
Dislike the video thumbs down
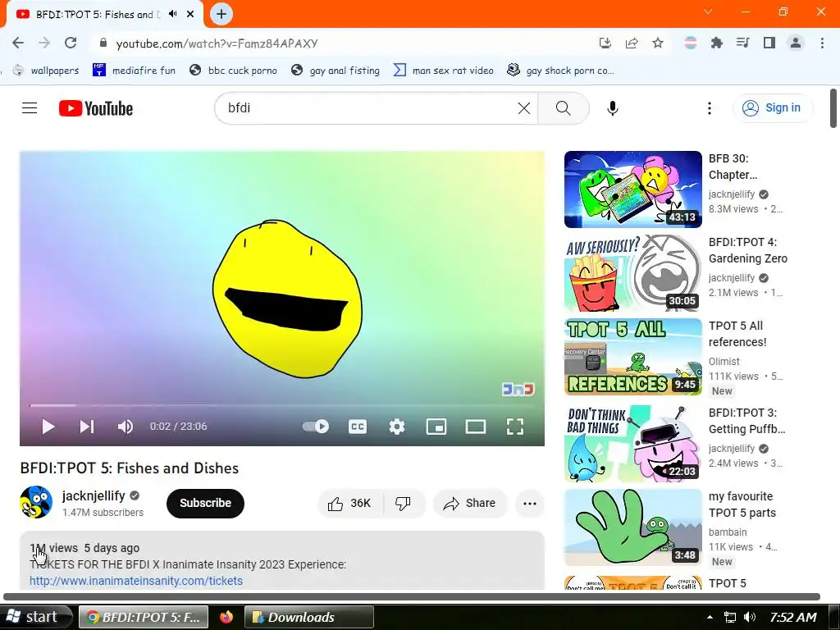coord(403,503)
